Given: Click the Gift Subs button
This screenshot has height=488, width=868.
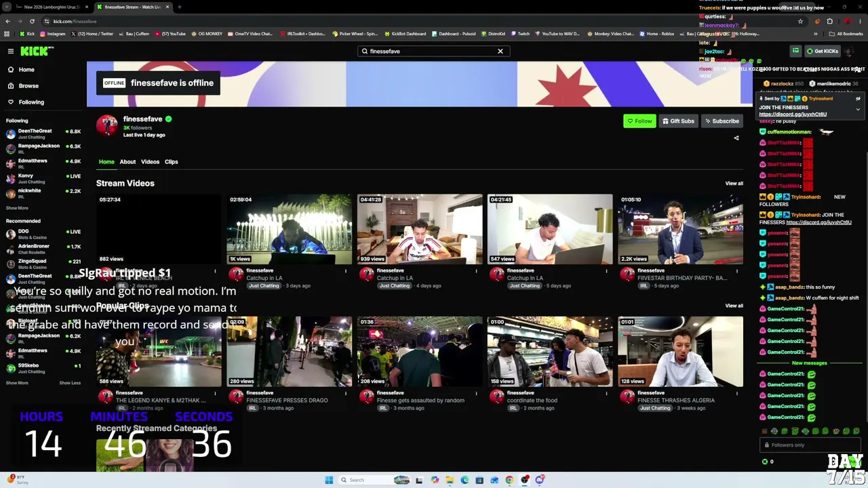Looking at the screenshot, I should click(678, 121).
